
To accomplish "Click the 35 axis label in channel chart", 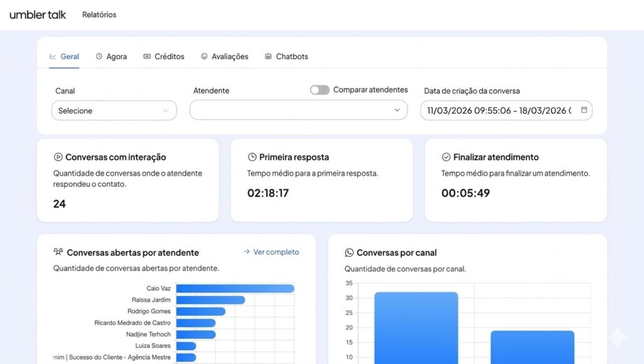I will (349, 283).
